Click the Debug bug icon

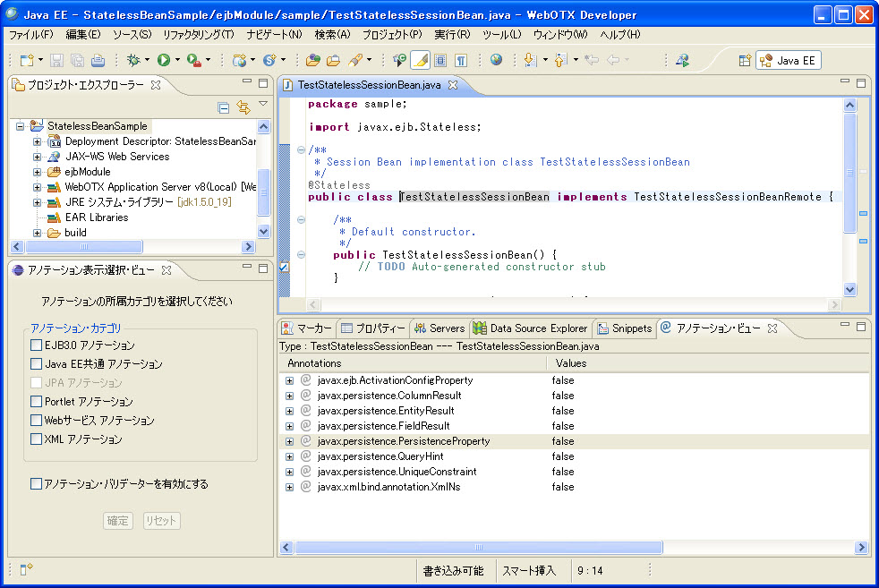pos(133,60)
